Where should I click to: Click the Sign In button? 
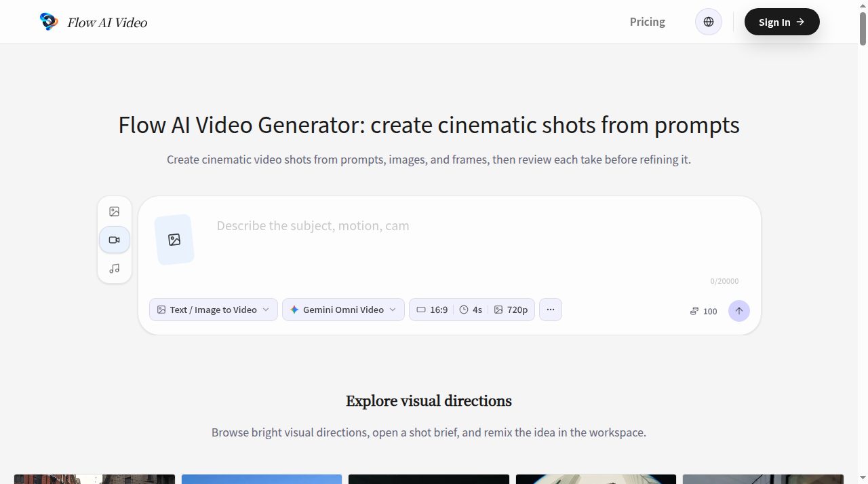(x=782, y=22)
